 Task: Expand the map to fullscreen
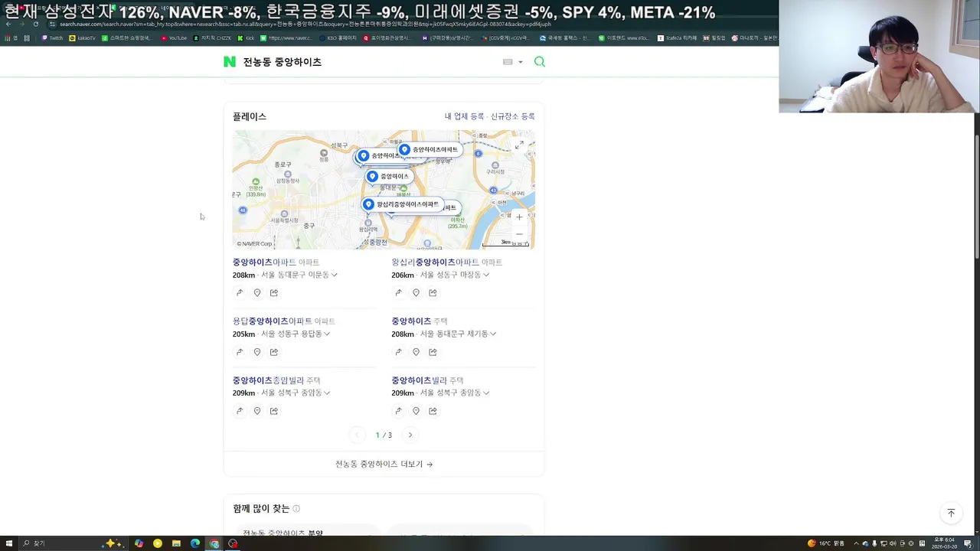(x=519, y=145)
